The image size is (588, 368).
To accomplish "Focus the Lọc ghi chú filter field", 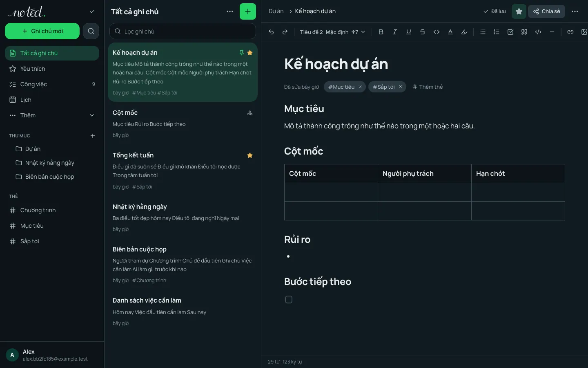I will 183,31.
